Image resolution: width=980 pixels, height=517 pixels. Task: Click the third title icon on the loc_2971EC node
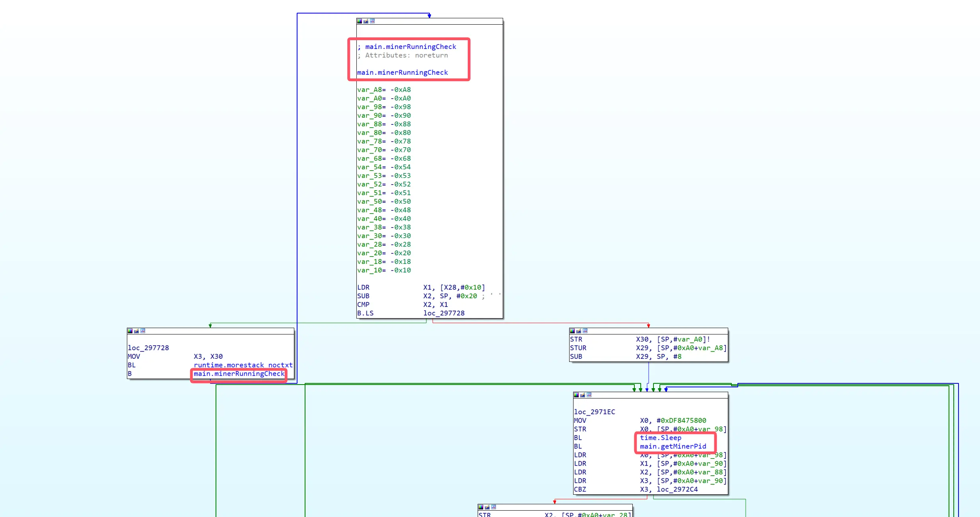(x=589, y=395)
